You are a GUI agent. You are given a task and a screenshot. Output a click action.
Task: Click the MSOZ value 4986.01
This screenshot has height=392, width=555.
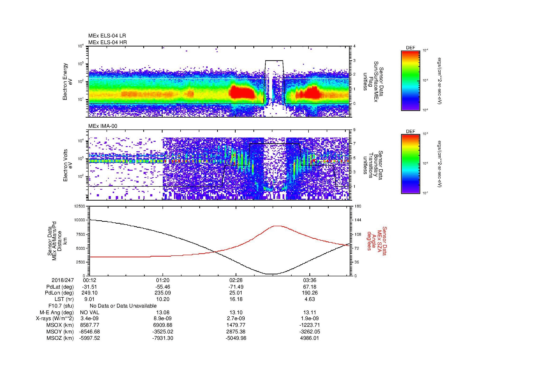coord(310,338)
